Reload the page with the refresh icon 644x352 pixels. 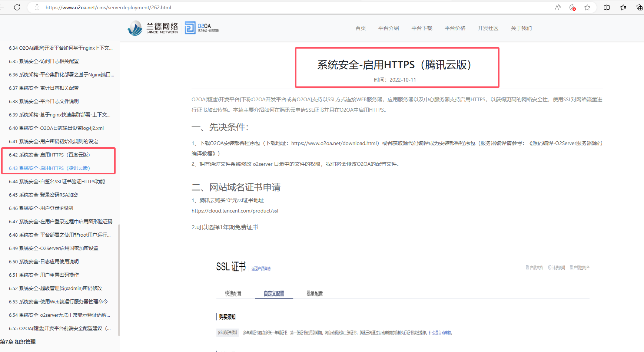pos(17,7)
